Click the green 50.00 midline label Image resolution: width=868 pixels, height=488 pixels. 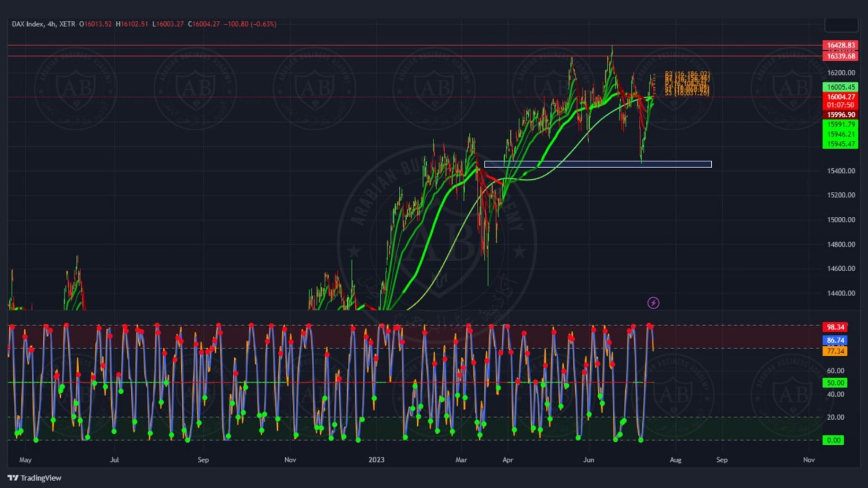click(835, 383)
